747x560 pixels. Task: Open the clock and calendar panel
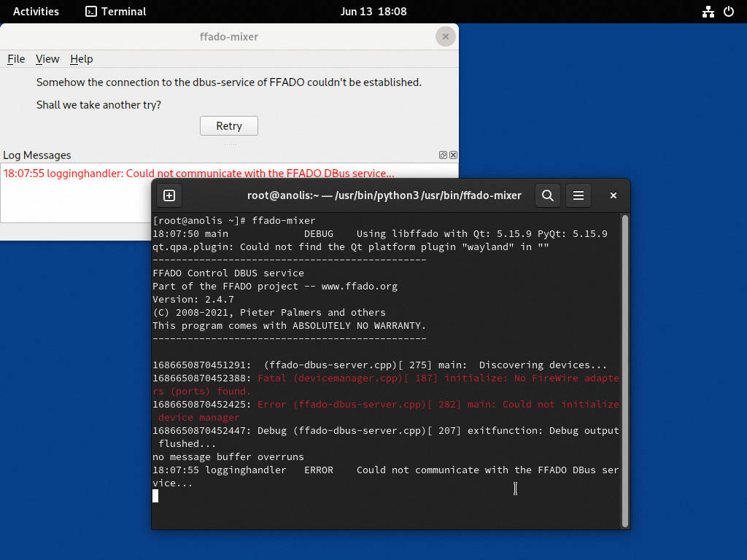coord(373,12)
